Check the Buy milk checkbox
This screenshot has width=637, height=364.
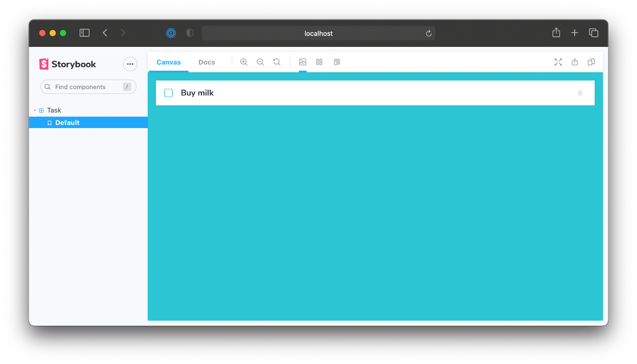168,93
